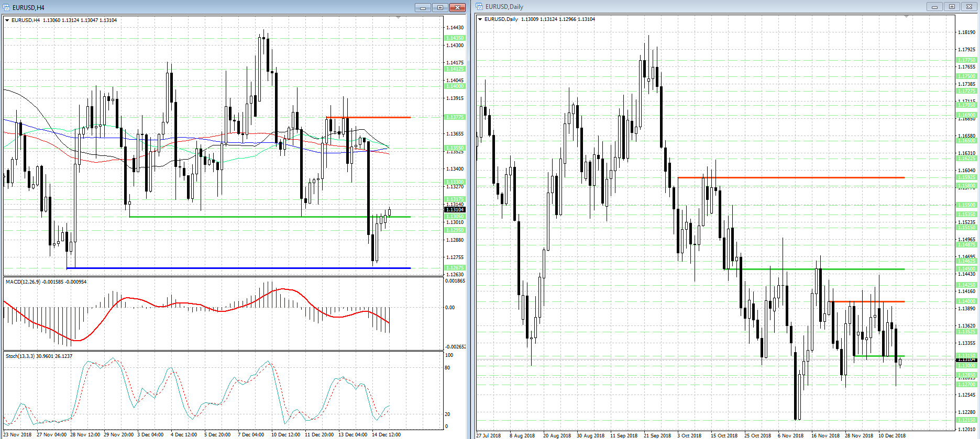This screenshot has height=439, width=980.
Task: Close the EURUSD,H4 chart window
Action: [x=457, y=7]
